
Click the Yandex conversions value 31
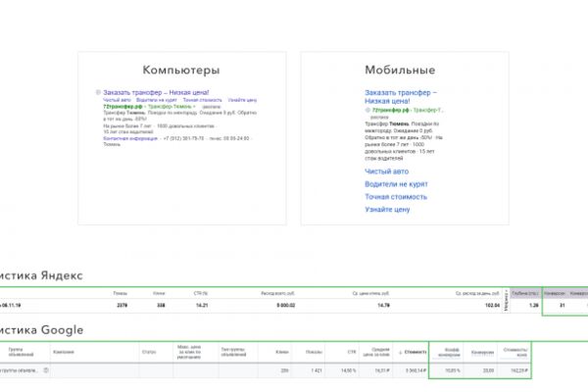coord(563,306)
